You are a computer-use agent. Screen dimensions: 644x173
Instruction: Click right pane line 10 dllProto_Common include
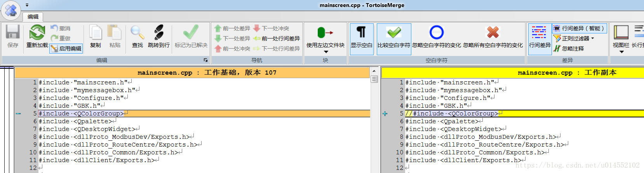pyautogui.click(x=477, y=152)
